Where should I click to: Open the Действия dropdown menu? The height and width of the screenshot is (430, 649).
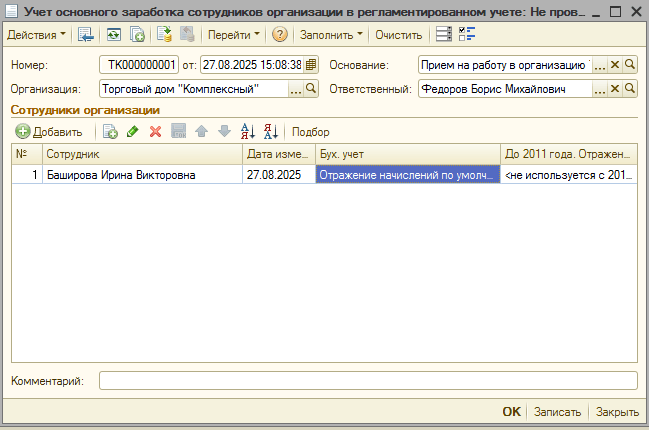click(37, 34)
